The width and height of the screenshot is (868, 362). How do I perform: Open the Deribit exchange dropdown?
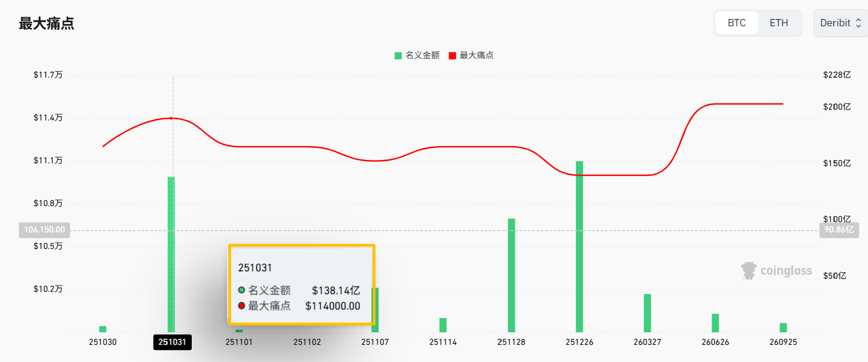click(840, 23)
